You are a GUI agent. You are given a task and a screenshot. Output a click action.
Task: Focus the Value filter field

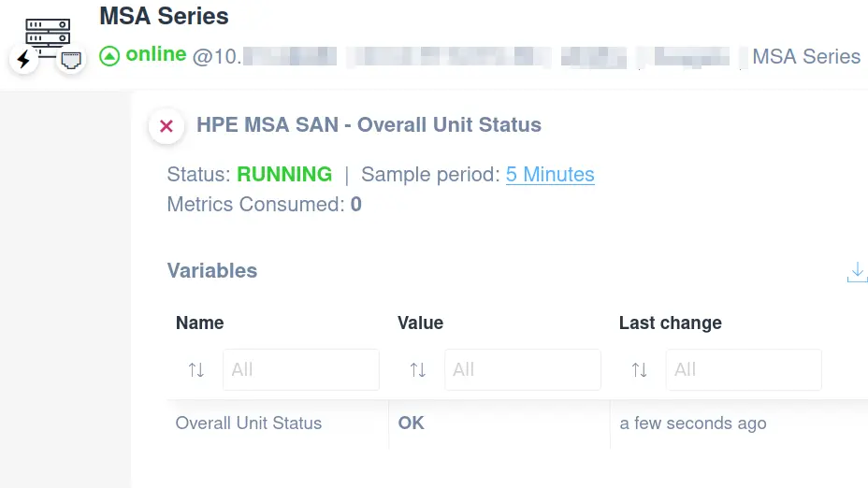click(523, 369)
